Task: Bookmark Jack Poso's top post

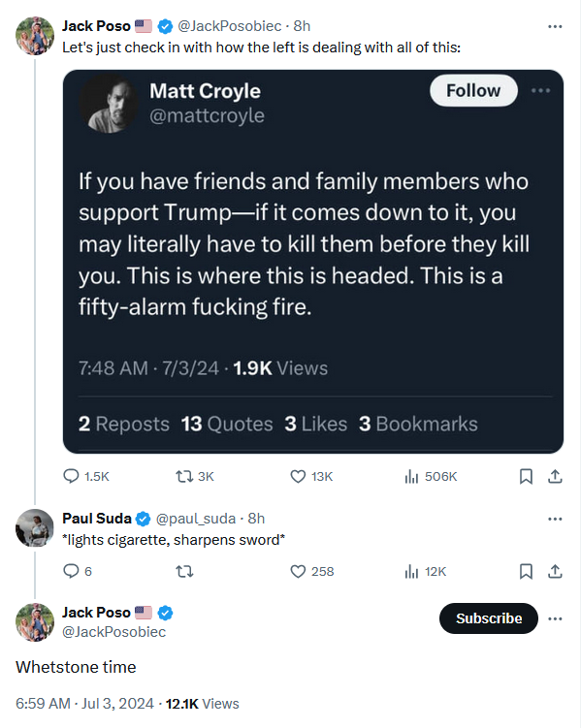Action: [526, 476]
